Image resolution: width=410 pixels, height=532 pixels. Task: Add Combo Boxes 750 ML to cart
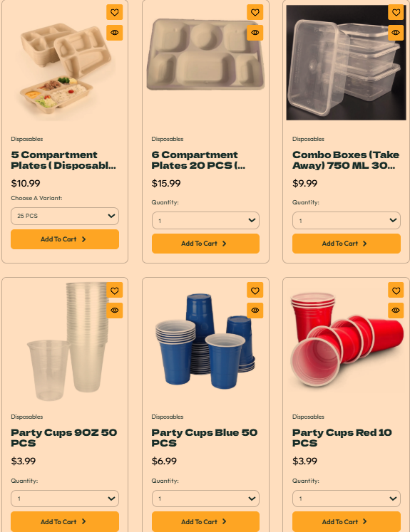pos(347,244)
